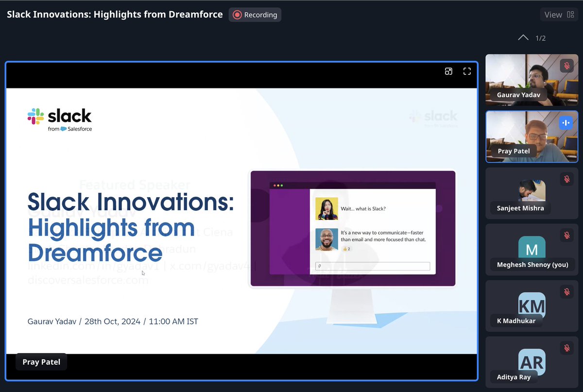Click the Aditya Ray name label
This screenshot has height=392, width=583.
click(x=514, y=377)
